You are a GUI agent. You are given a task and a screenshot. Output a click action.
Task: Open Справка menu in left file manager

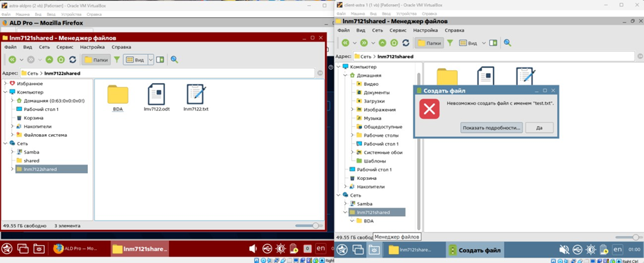121,48
